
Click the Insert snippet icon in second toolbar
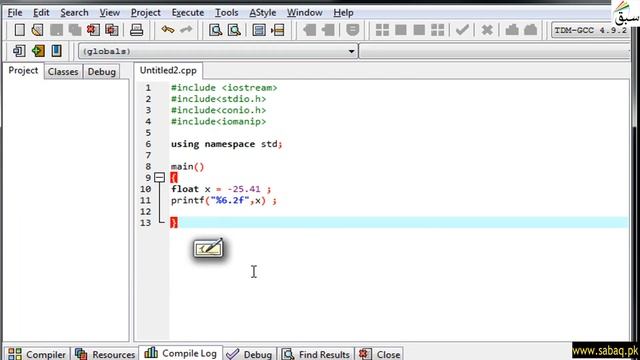coord(19,51)
